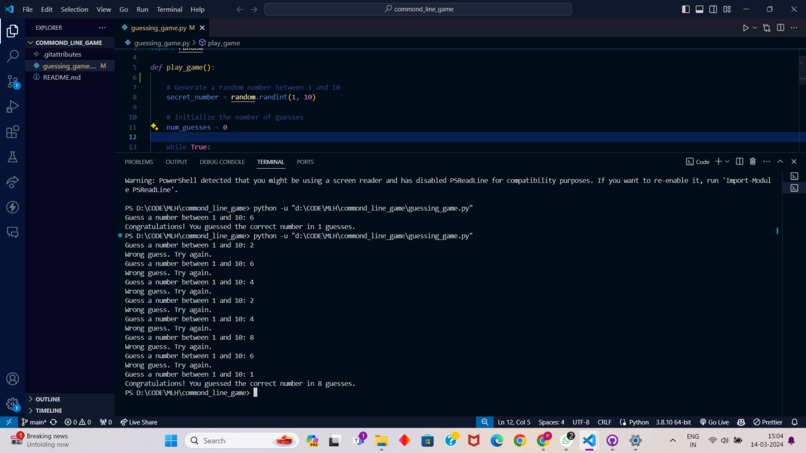Switch to the DEBUG CONSOLE tab
806x453 pixels.
[222, 161]
